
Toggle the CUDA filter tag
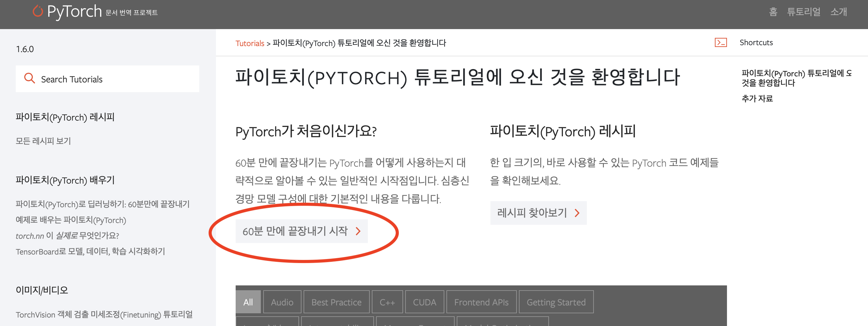tap(424, 302)
